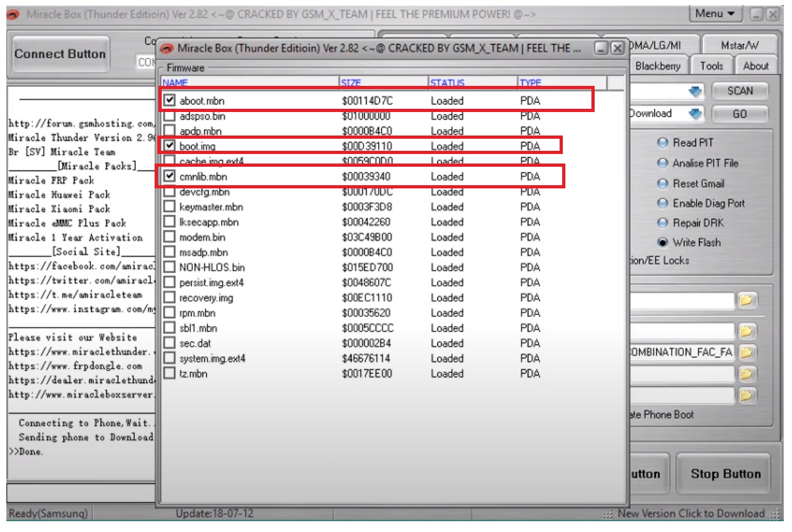Sort firmware list by NAME column

click(x=250, y=83)
